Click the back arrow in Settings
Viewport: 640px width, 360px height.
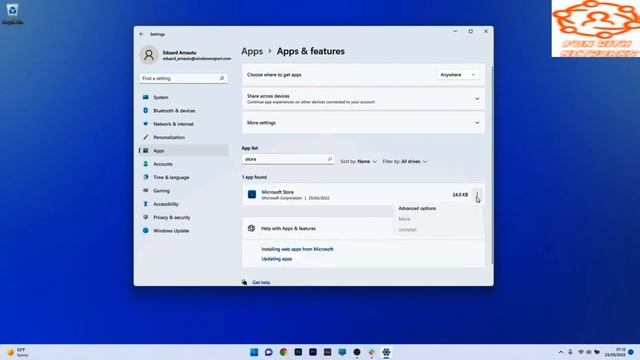point(142,34)
